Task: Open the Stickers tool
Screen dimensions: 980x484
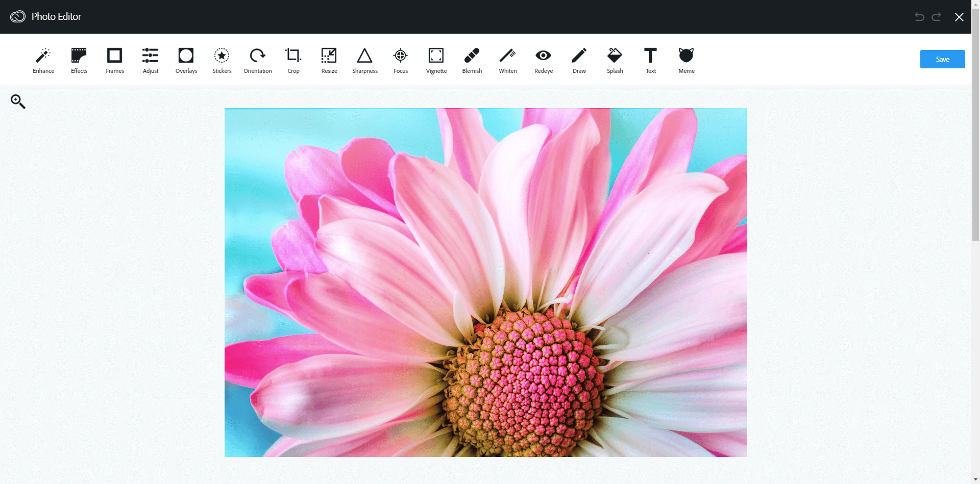Action: click(222, 60)
